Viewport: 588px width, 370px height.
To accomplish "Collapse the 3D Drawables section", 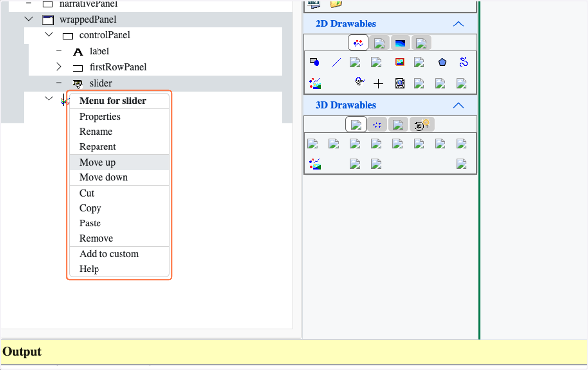I will 458,105.
